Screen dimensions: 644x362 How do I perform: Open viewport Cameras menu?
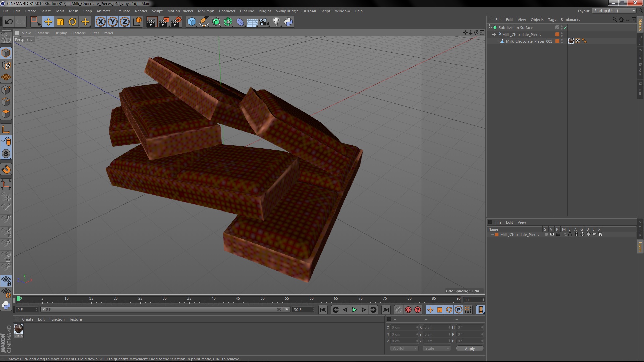coord(42,33)
